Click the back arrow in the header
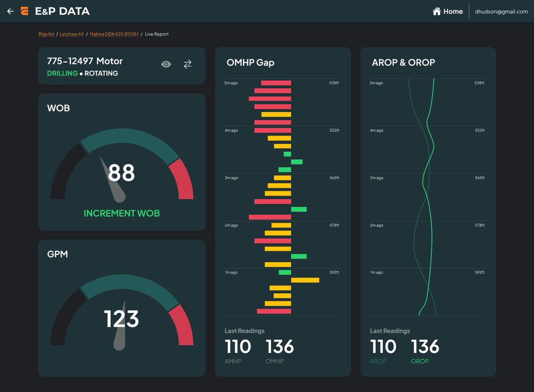 pyautogui.click(x=10, y=11)
